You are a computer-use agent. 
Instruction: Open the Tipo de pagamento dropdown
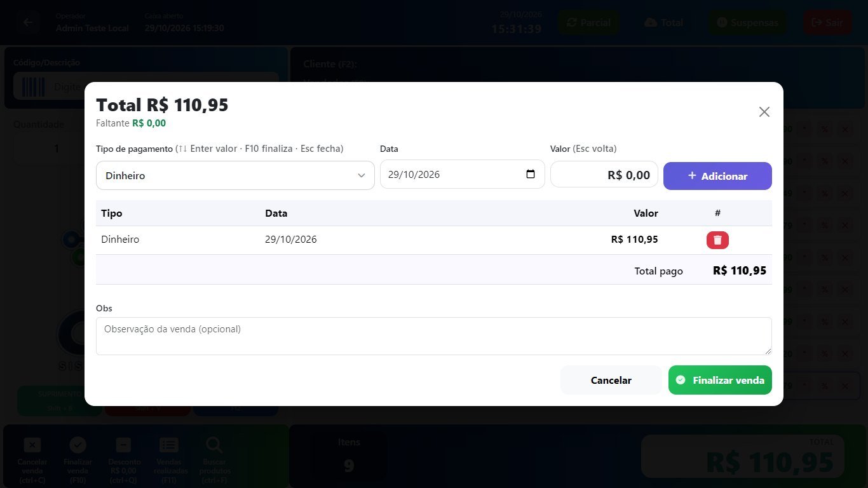235,175
